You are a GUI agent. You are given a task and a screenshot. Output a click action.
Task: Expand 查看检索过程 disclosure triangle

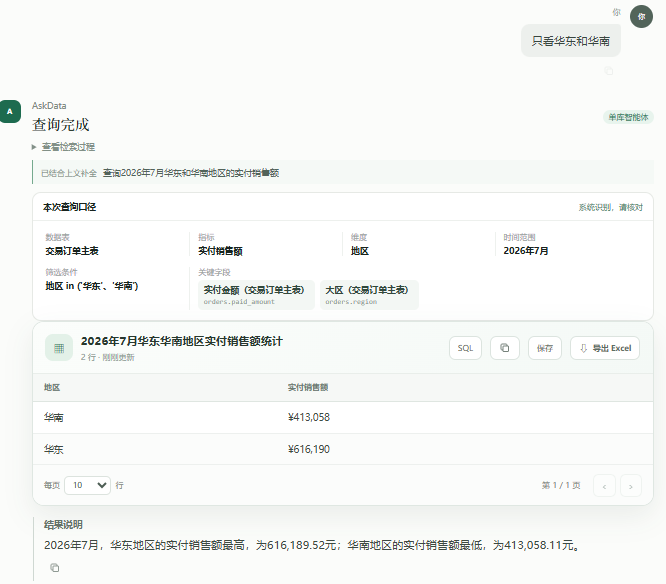[34, 147]
